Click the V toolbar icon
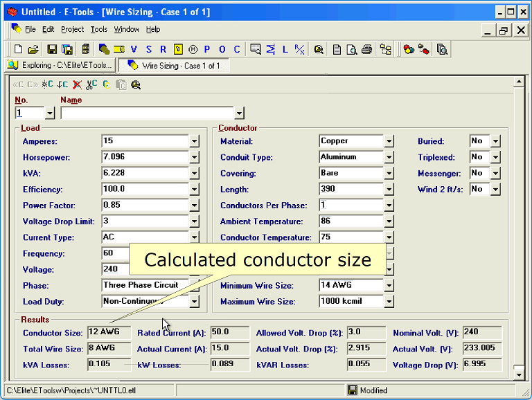 pyautogui.click(x=134, y=49)
